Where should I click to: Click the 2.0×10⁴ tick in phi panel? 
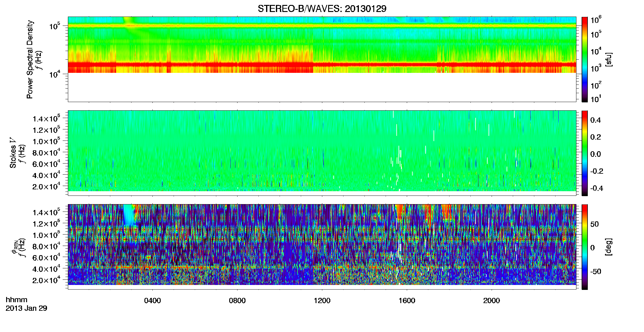click(47, 280)
